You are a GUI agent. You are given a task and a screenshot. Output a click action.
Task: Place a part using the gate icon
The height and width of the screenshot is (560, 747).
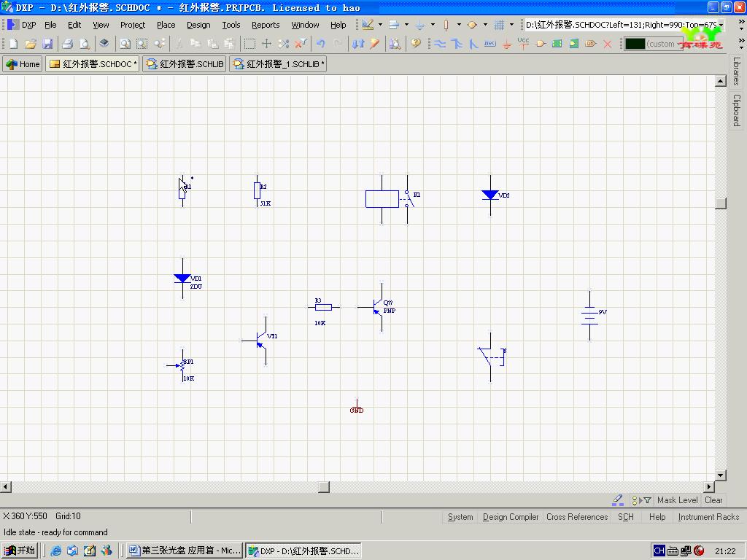click(541, 44)
